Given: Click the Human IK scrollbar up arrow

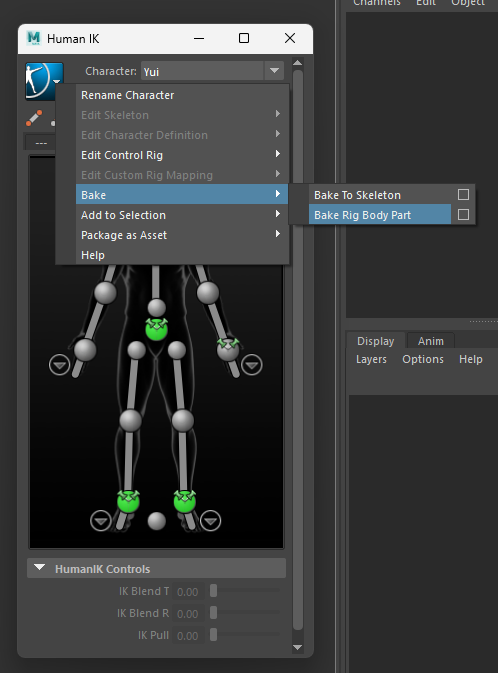Looking at the screenshot, I should [298, 63].
